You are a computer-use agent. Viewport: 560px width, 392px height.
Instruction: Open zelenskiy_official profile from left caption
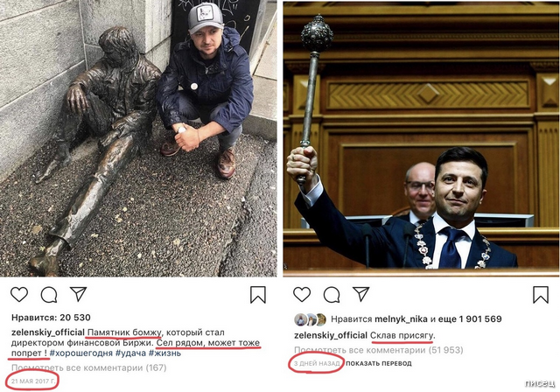click(48, 332)
